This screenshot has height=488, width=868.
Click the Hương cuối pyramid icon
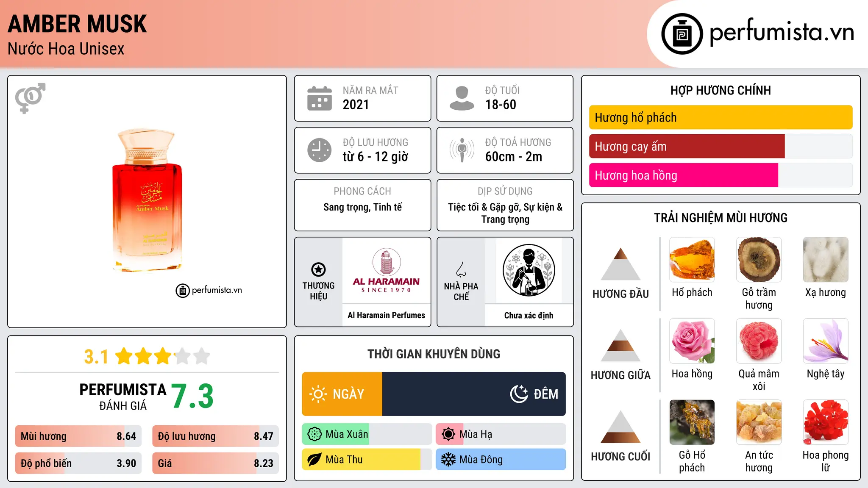620,427
